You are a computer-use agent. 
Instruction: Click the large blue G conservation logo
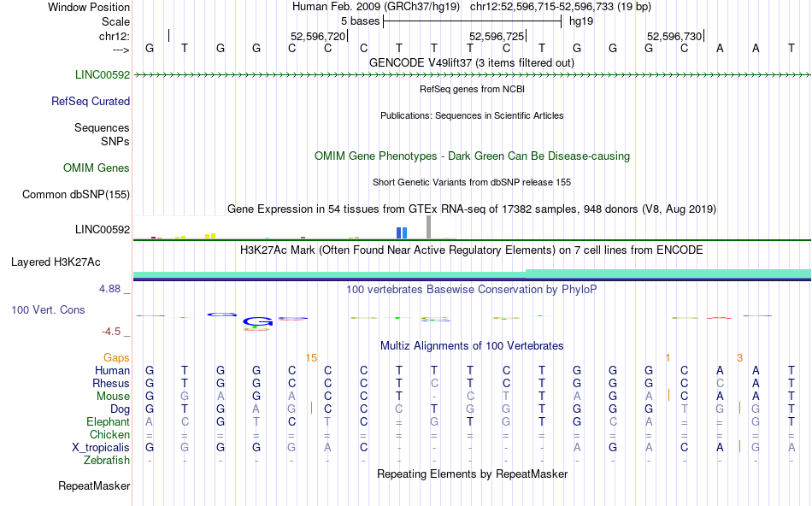[257, 322]
